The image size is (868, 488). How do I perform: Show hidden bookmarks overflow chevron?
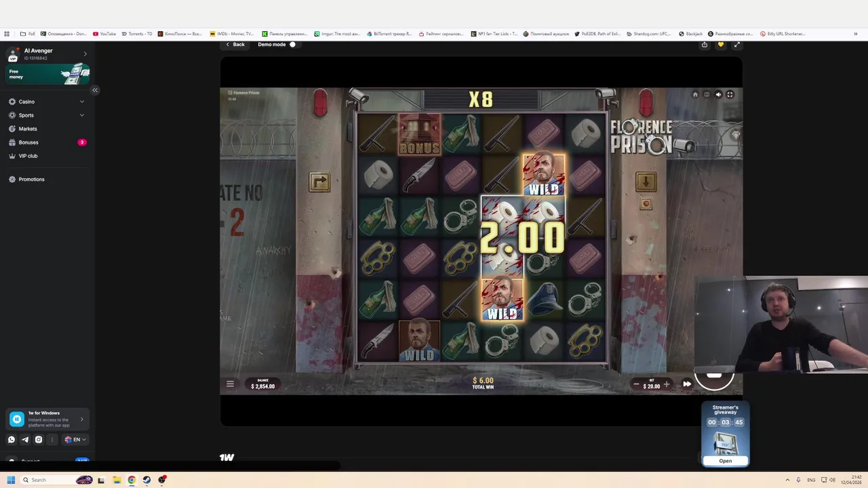pos(856,34)
